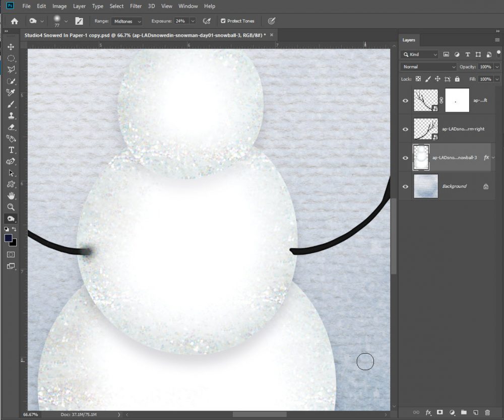
Task: Hide the snowball-3 layer visibility
Action: pyautogui.click(x=405, y=158)
